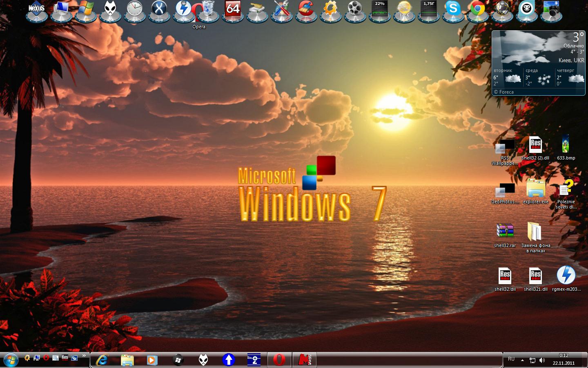The image size is (588, 368).
Task: Launch Skype from the dock
Action: pos(453,11)
